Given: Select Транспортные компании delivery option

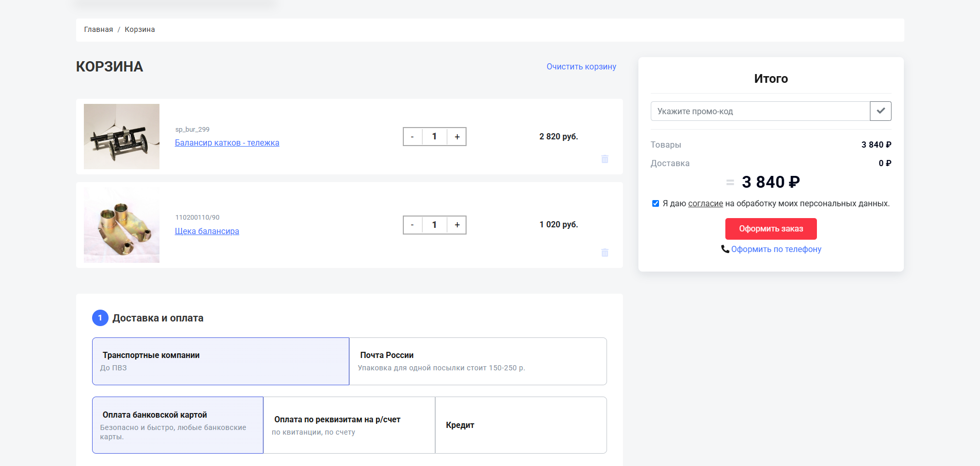Looking at the screenshot, I should pyautogui.click(x=221, y=361).
